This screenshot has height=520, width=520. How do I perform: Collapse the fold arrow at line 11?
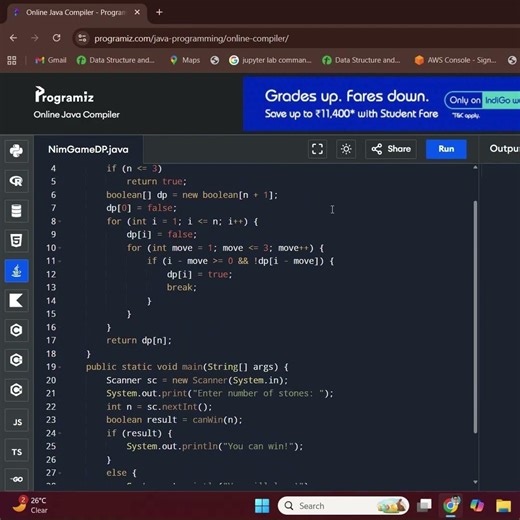(60, 261)
